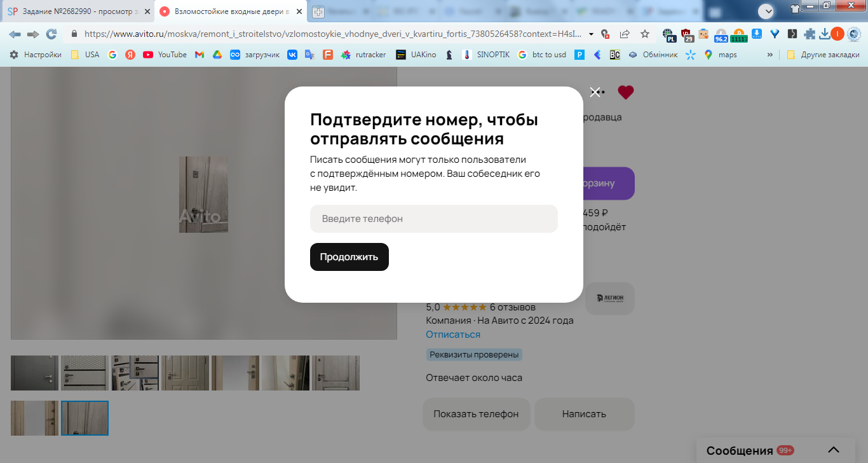Click the Реквизиты проверены badge
The height and width of the screenshot is (463, 868).
(474, 355)
